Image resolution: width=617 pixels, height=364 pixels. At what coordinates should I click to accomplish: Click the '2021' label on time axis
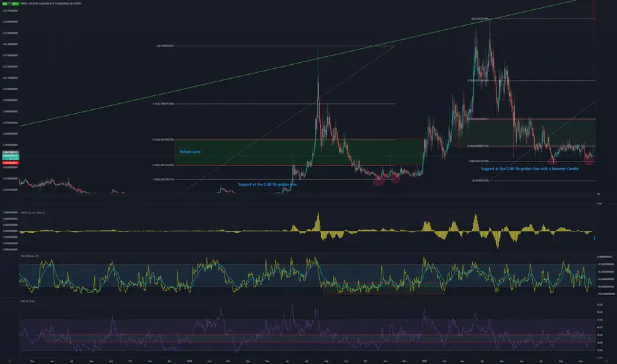424,361
